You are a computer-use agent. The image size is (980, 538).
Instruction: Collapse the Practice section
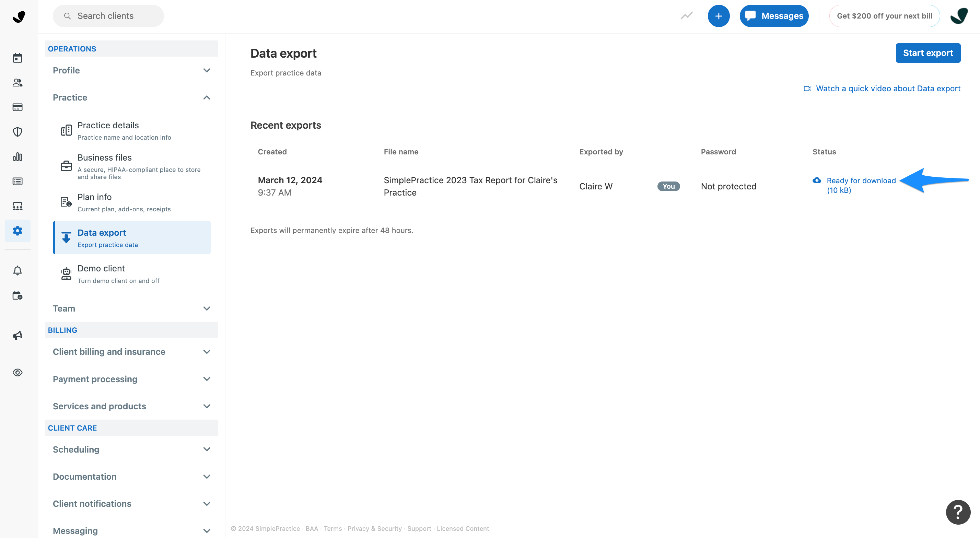(132, 97)
